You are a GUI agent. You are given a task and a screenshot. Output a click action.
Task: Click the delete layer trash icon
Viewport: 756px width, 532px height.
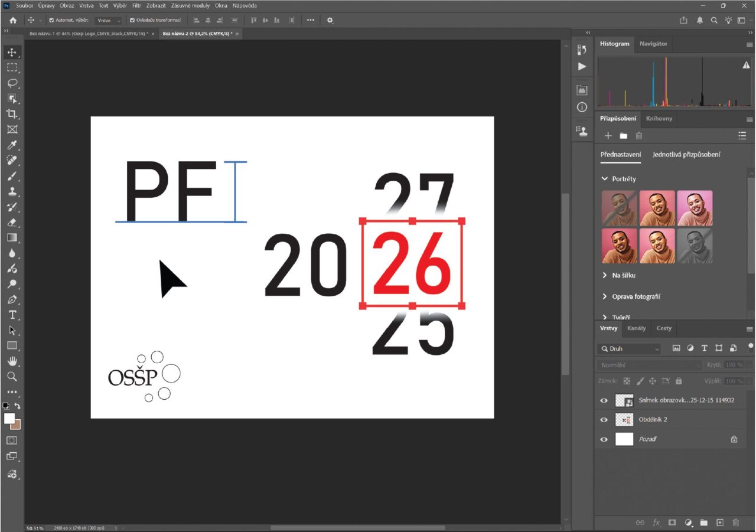tap(735, 523)
